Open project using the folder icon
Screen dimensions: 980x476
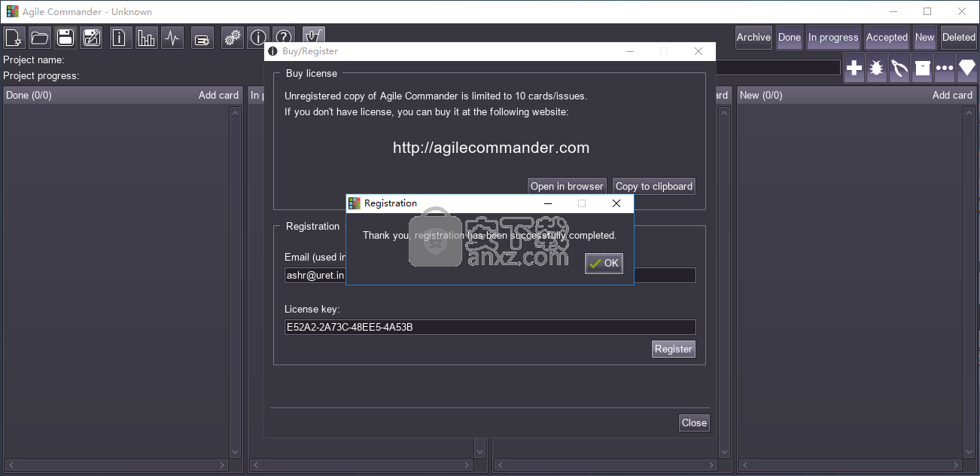tap(40, 38)
